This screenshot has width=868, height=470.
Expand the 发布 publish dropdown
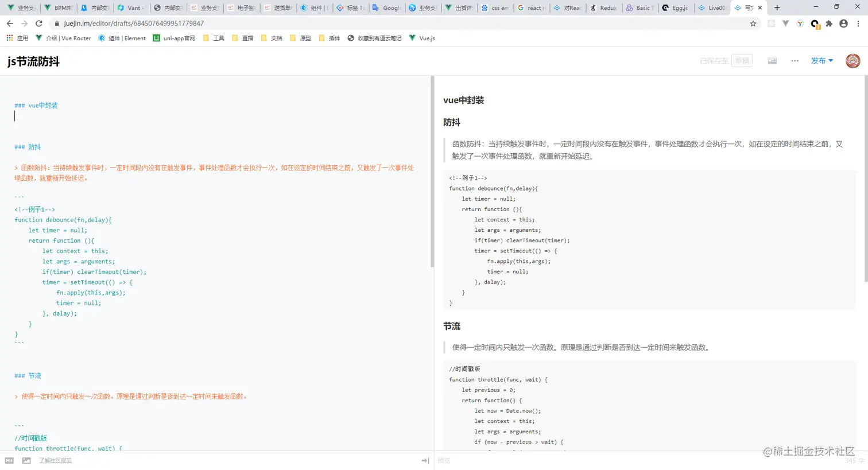tap(821, 61)
